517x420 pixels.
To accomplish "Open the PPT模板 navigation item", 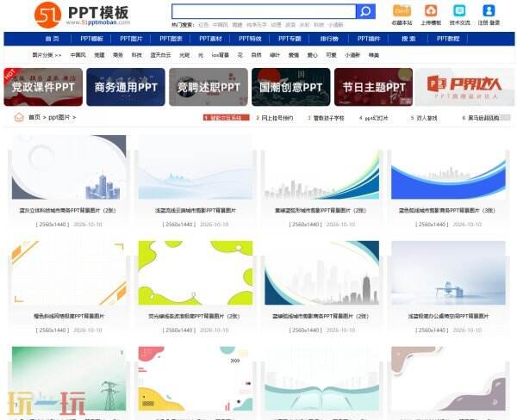I will [x=91, y=39].
